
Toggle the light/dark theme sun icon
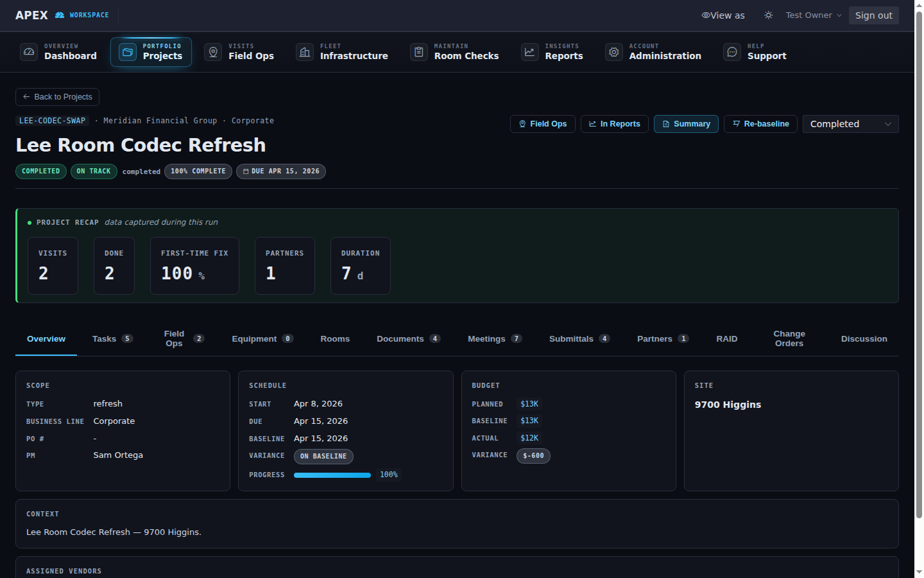point(768,15)
